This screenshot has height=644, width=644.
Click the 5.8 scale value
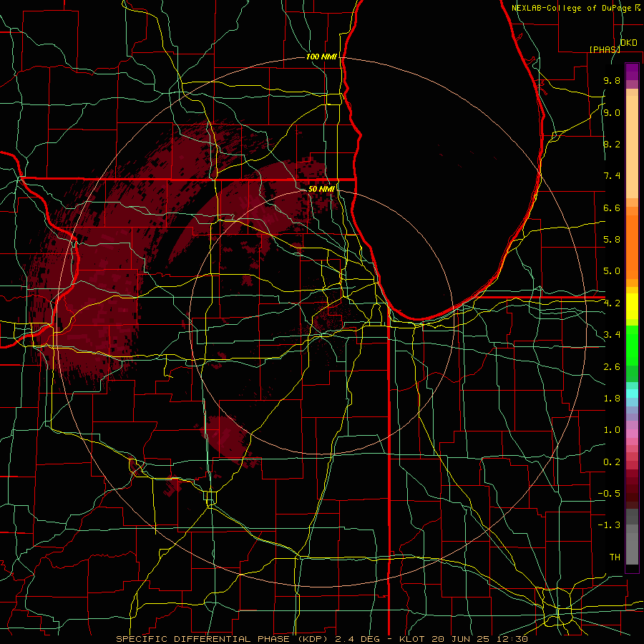pyautogui.click(x=612, y=240)
